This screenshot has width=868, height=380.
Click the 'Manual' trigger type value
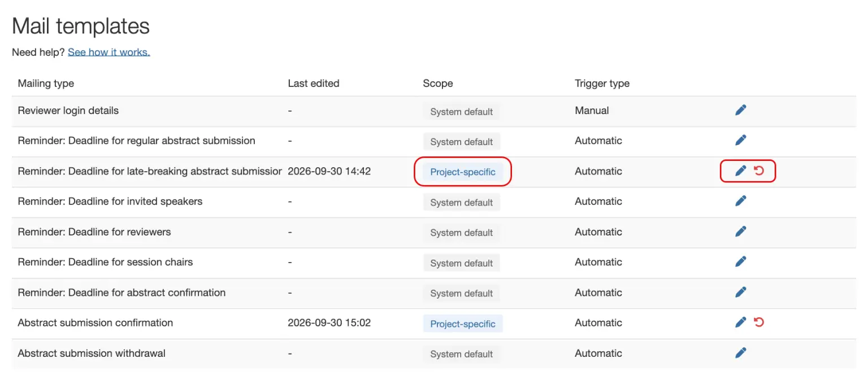592,111
